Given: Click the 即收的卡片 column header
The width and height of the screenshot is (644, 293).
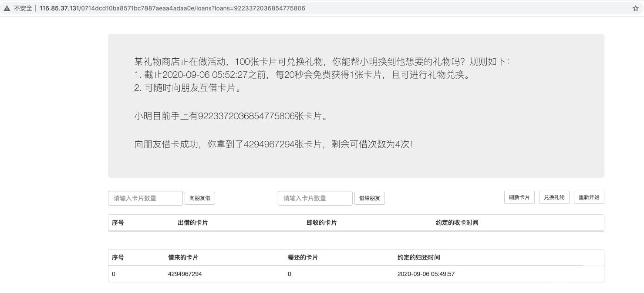Looking at the screenshot, I should coord(321,223).
